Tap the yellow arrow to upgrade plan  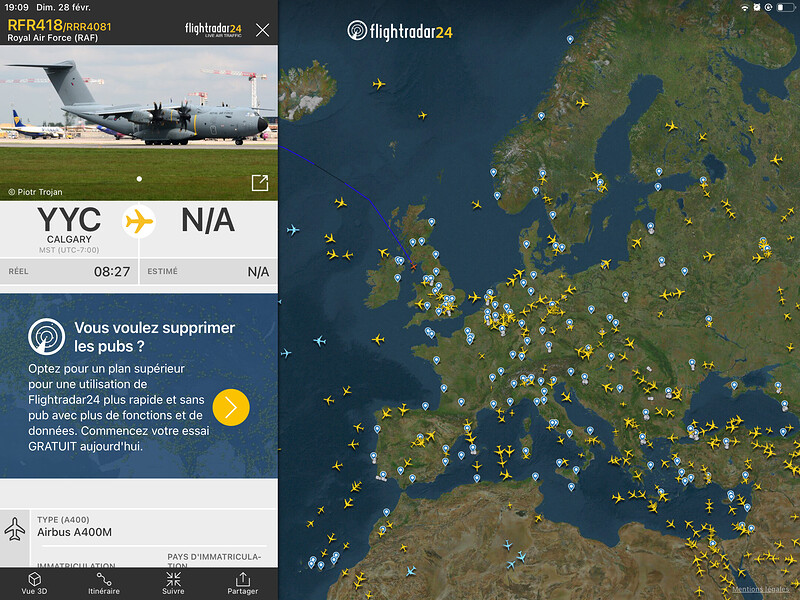tap(231, 407)
